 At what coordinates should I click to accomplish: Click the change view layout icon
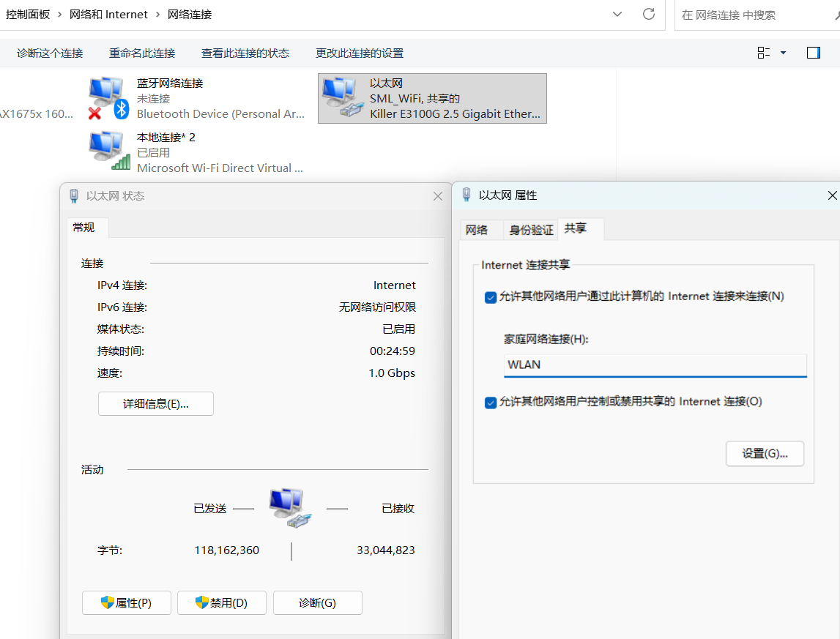[763, 53]
